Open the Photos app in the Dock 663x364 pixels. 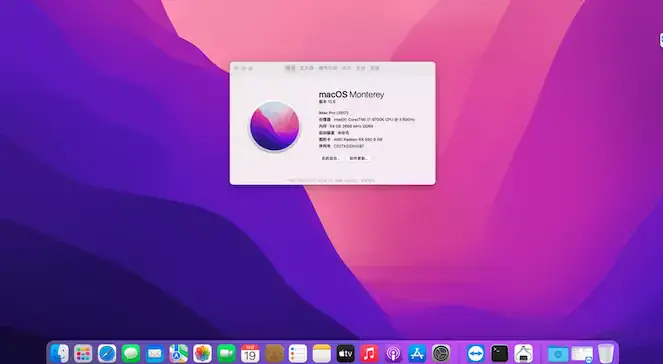click(x=203, y=353)
